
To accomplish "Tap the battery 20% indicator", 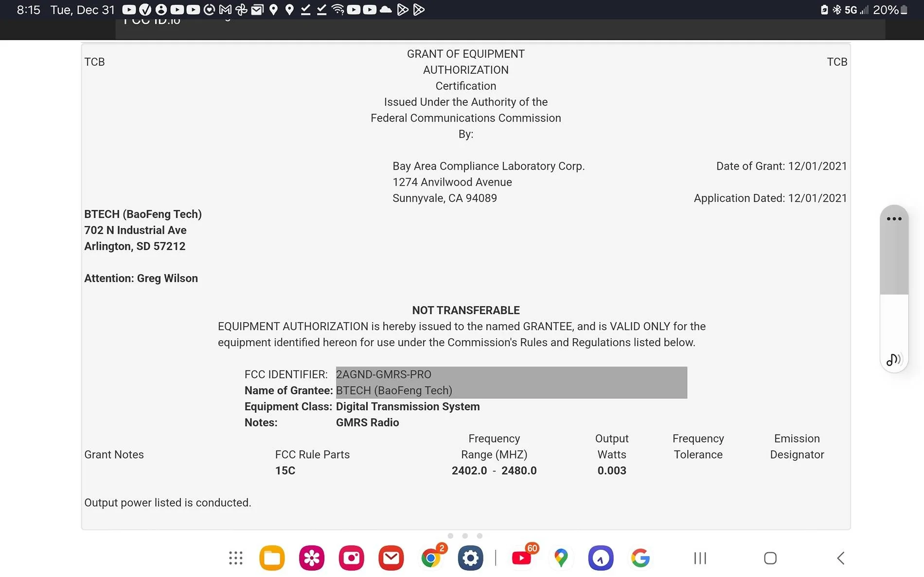I will pos(890,10).
